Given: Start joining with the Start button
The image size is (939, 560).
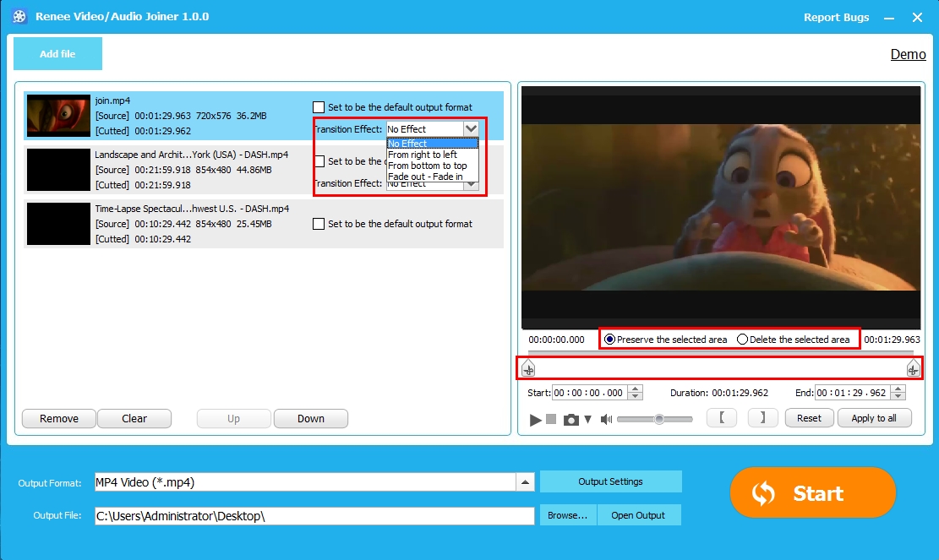Looking at the screenshot, I should (812, 493).
